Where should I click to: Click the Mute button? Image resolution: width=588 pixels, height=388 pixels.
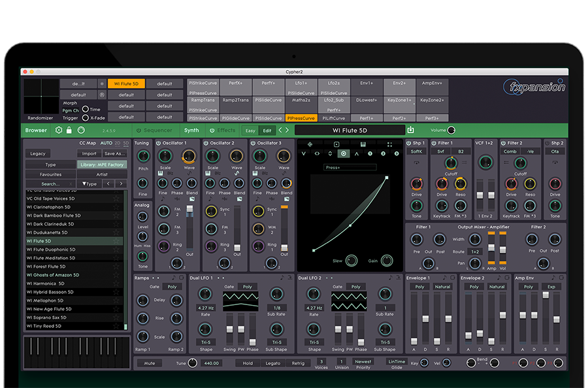149,363
